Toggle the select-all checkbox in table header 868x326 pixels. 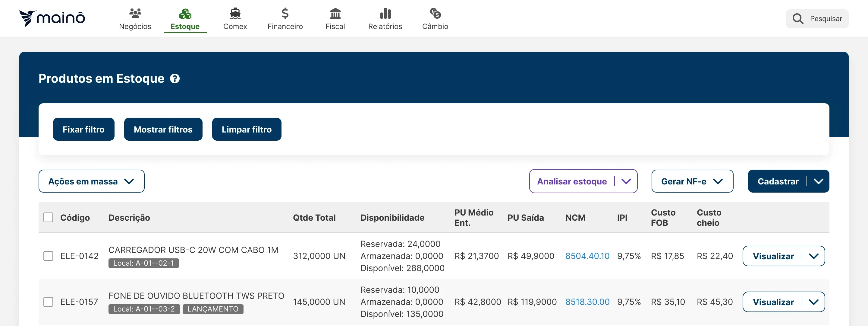(x=48, y=217)
